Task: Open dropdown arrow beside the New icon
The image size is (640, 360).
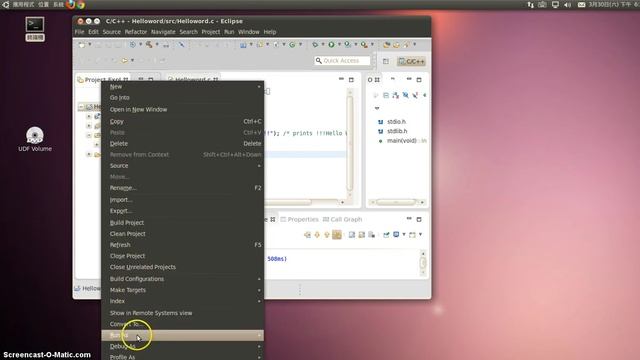Action: [x=90, y=44]
